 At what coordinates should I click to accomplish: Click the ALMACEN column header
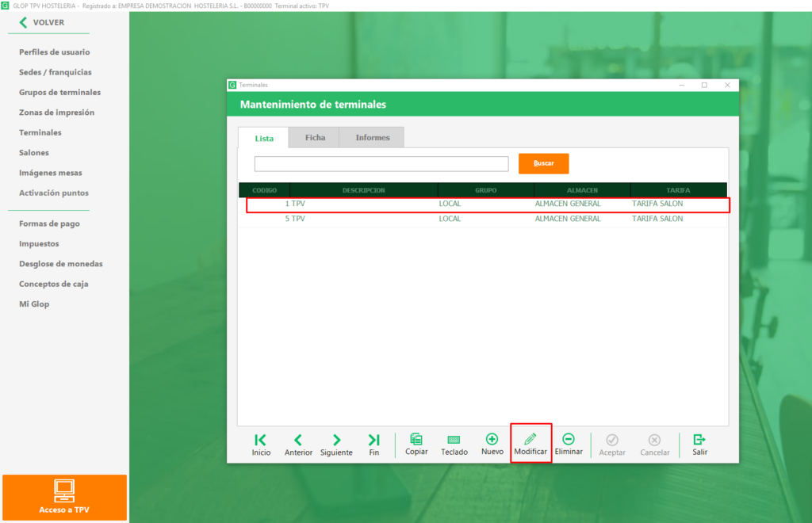coord(582,190)
